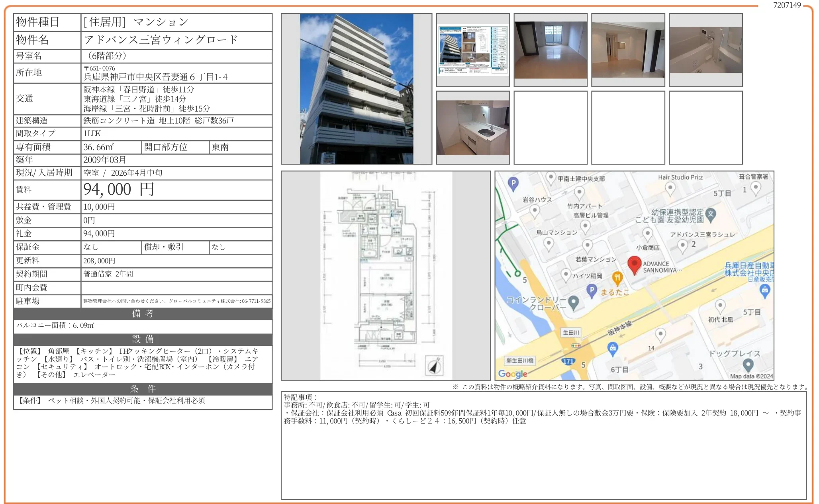Click the red ADVANCE SANNOMIYA map pin
Viewport: 819px width, 504px height.
[634, 264]
